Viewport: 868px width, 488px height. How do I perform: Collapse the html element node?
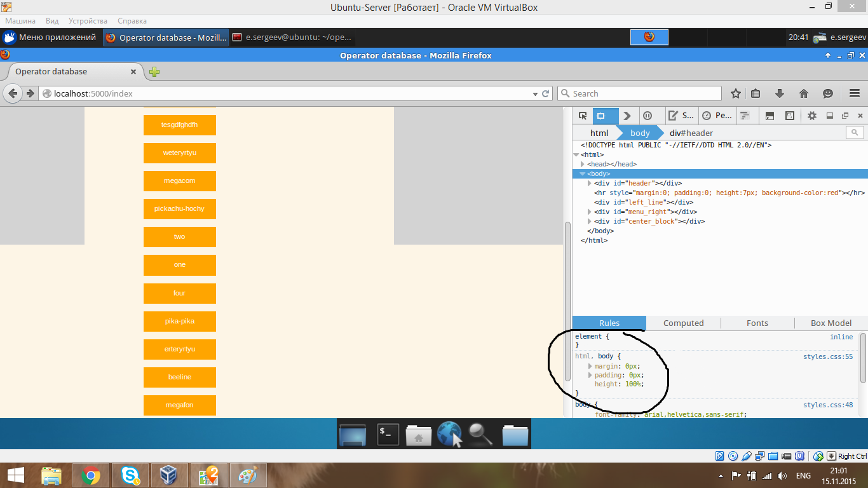coord(576,154)
